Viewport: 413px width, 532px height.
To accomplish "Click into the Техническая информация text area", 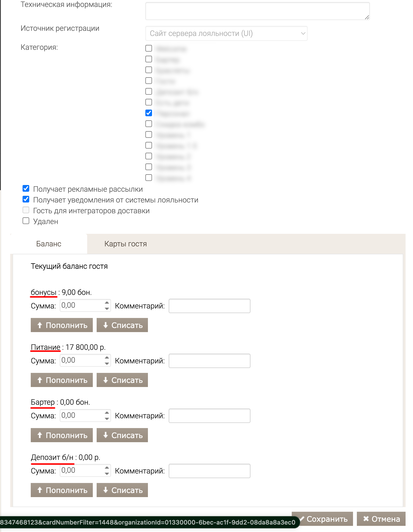I will 258,11.
